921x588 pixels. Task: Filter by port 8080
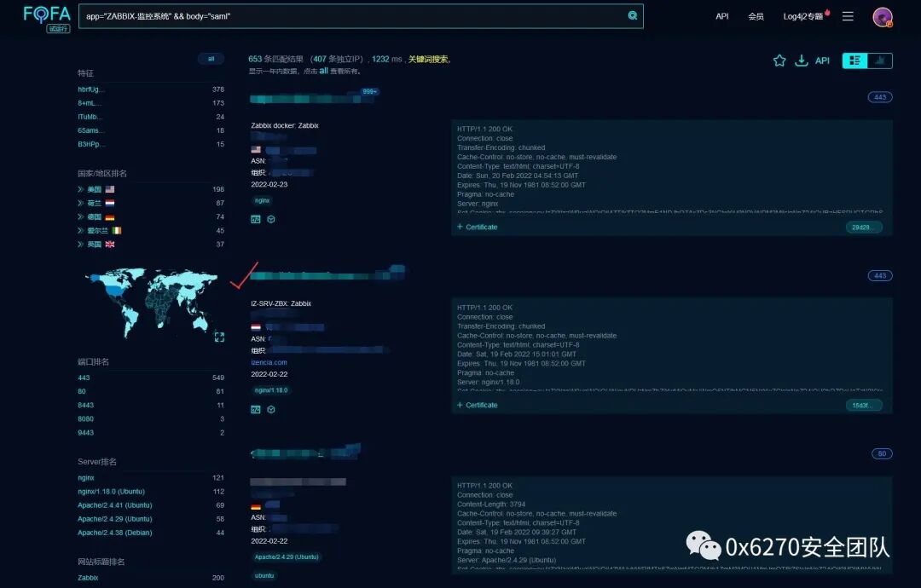(x=86, y=419)
